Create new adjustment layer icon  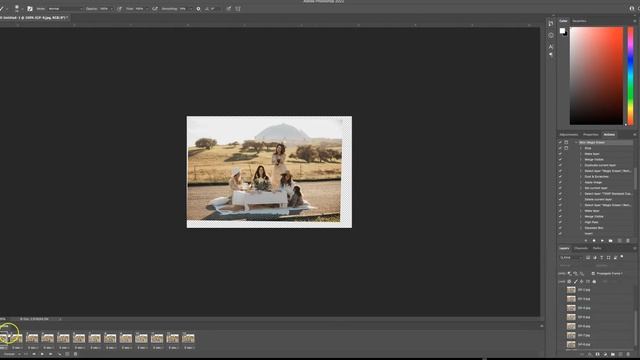point(605,354)
